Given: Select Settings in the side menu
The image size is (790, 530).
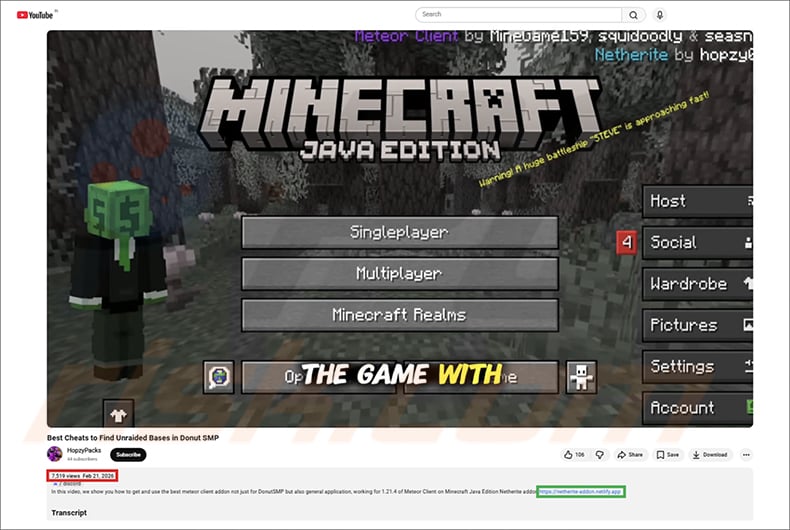Looking at the screenshot, I should (x=698, y=366).
